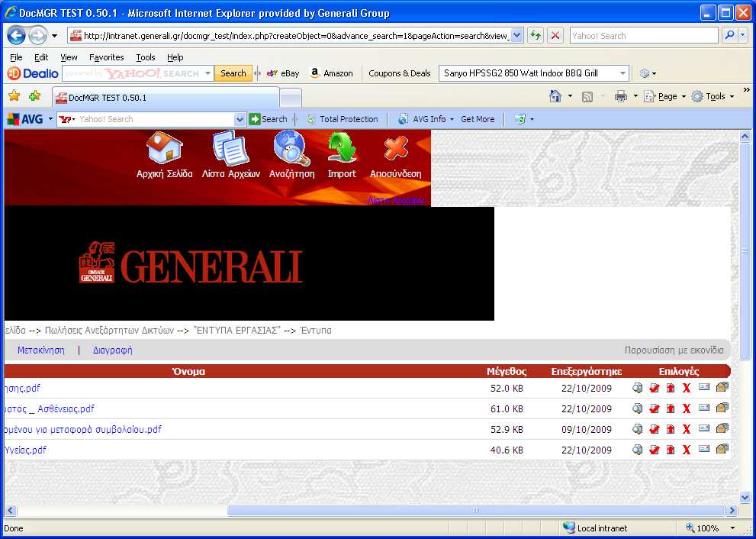Click the Print toolbar icon
This screenshot has height=539, width=756.
[620, 96]
